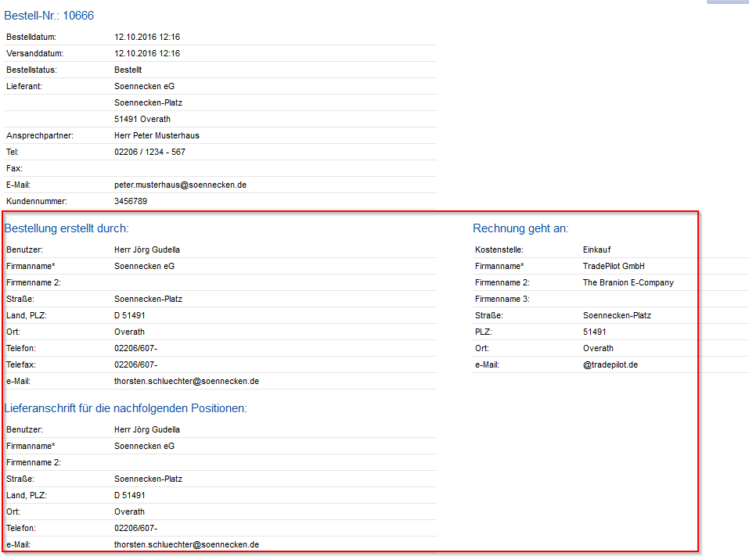749x560 pixels.
Task: Click Ort 'Overath' under Bestellung erstellt durch
Action: [129, 332]
